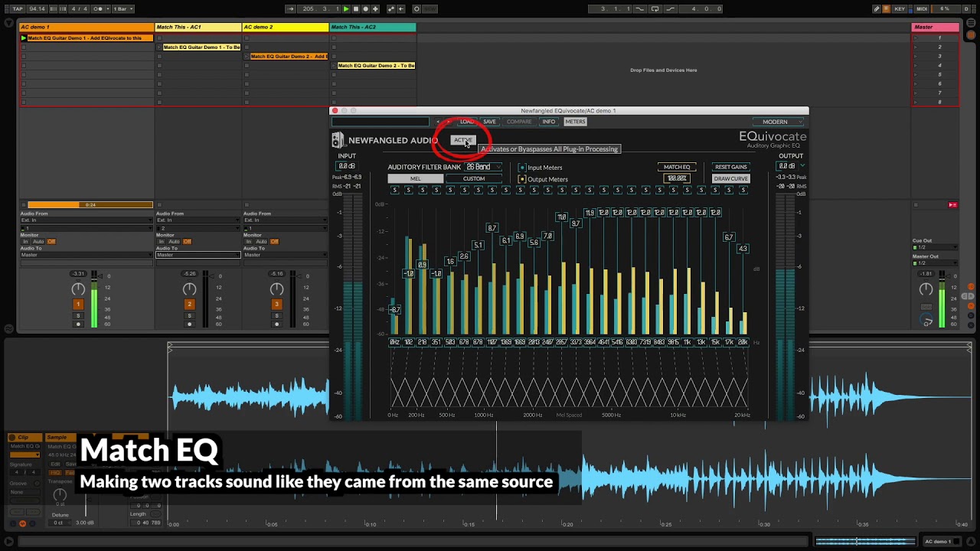Click track 1 pan knob
Image resolution: width=980 pixels, height=551 pixels.
78,289
